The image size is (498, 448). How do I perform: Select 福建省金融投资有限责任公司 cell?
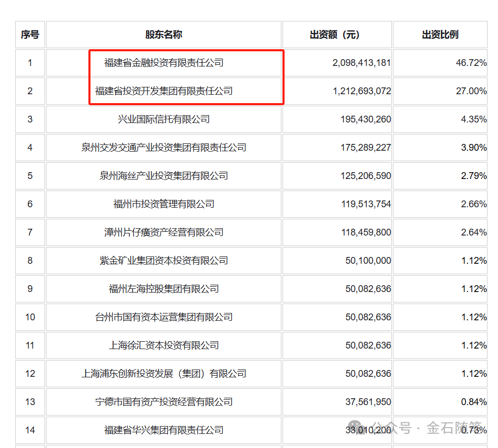[x=164, y=63]
